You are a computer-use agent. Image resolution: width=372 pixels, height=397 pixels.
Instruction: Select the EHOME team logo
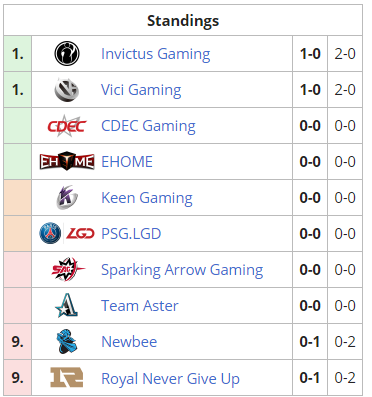[x=67, y=162]
